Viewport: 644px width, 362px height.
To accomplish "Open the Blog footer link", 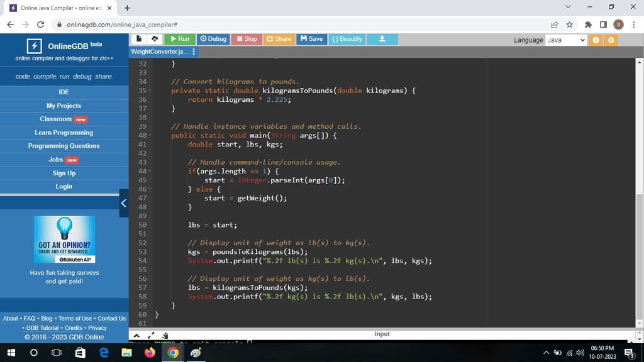I will [47, 319].
